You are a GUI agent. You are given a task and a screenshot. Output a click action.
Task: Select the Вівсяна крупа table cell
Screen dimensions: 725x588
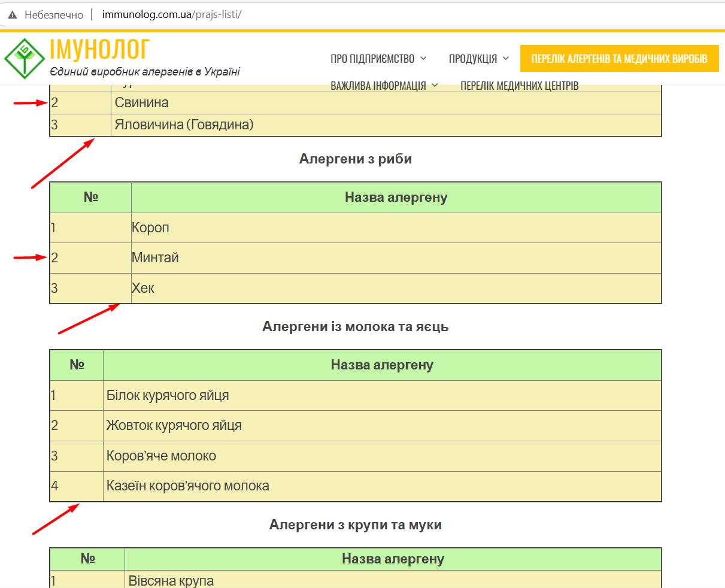(x=171, y=580)
